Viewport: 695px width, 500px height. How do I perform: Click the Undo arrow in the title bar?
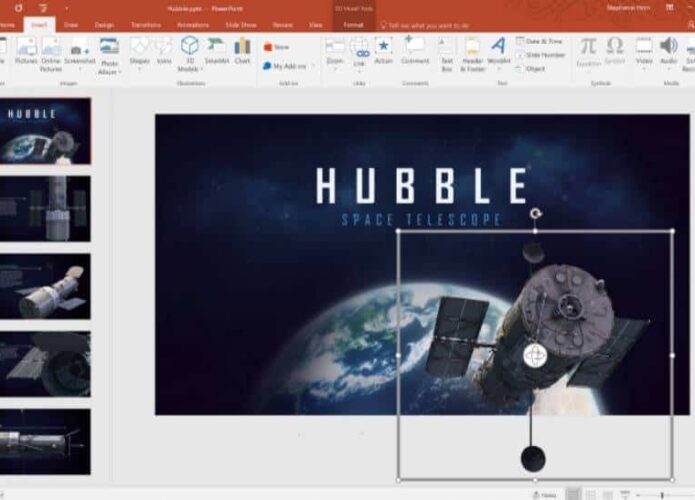pyautogui.click(x=19, y=8)
